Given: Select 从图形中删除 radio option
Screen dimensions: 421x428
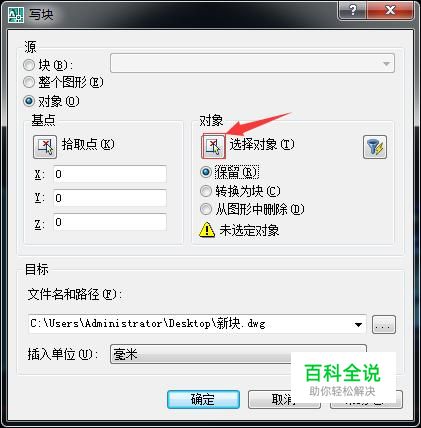Looking at the screenshot, I should [206, 209].
